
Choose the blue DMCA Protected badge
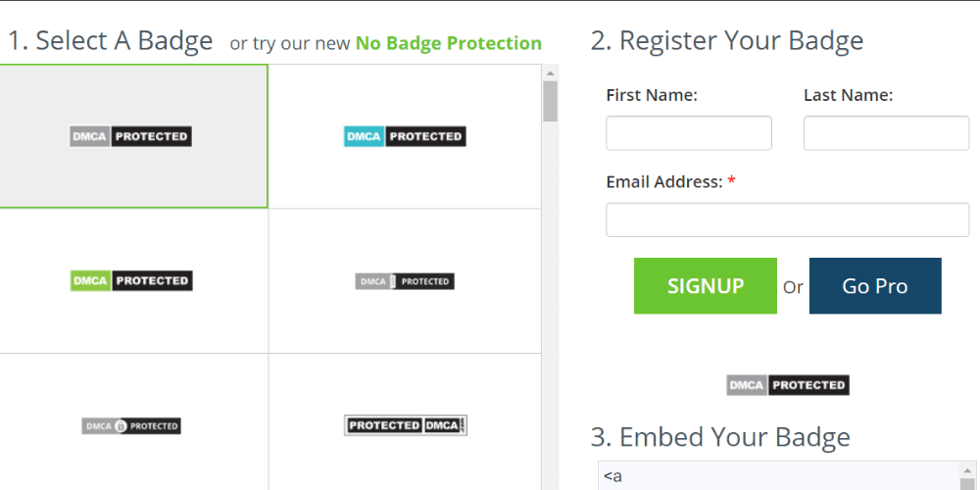pyautogui.click(x=405, y=136)
